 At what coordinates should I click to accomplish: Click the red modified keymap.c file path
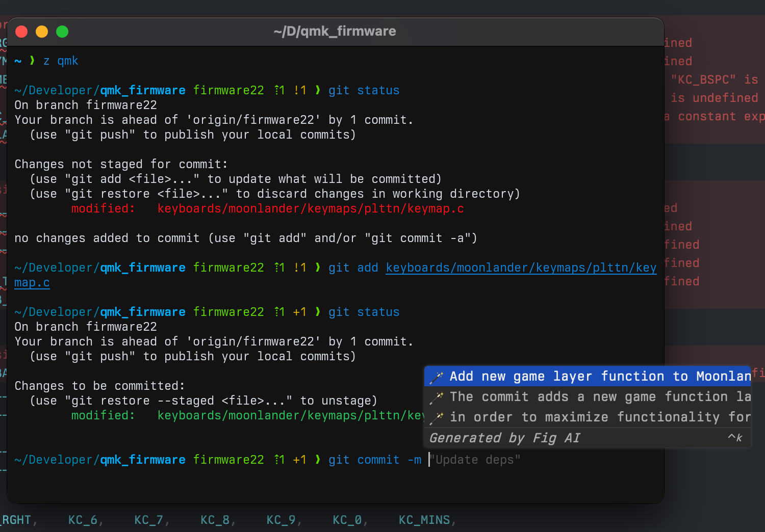[x=310, y=209]
